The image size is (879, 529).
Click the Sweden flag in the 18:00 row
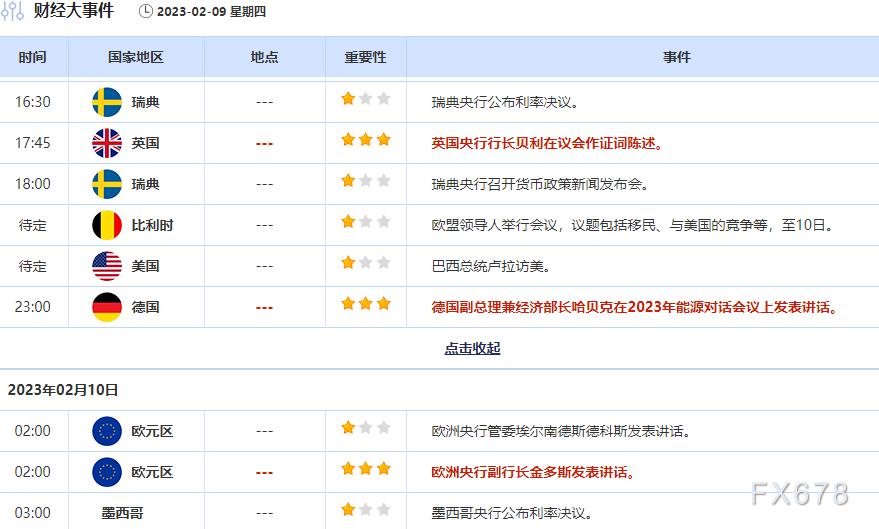pos(107,184)
